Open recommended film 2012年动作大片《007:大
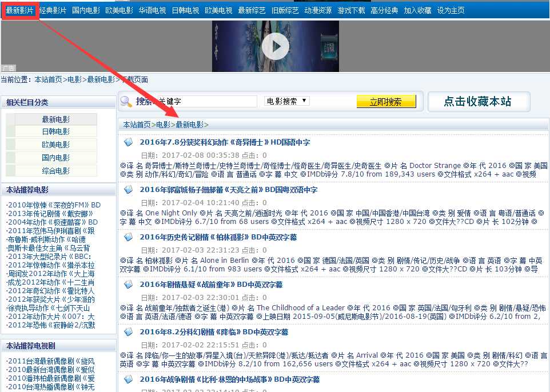Viewport: 550px width, 392px height. [x=50, y=317]
